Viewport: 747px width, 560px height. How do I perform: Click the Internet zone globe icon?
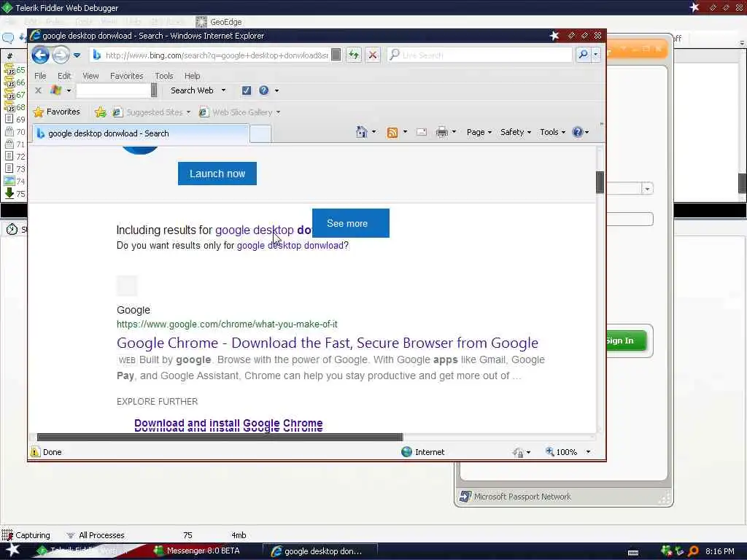pyautogui.click(x=406, y=452)
